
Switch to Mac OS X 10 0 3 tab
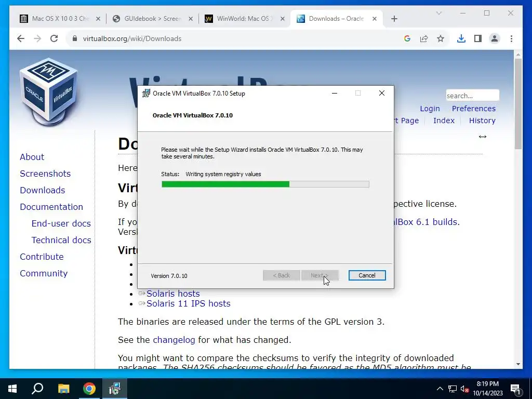[60, 19]
